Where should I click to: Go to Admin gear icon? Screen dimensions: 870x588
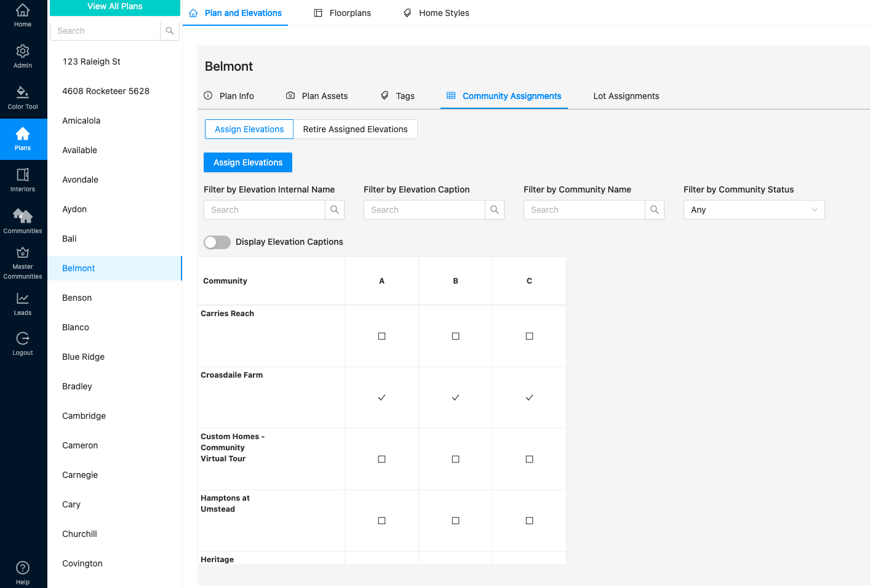[x=23, y=52]
